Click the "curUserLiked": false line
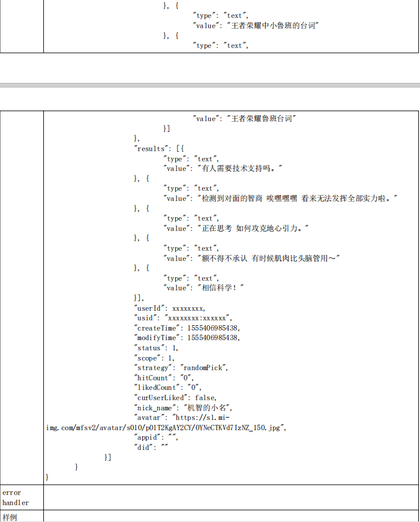 click(175, 397)
